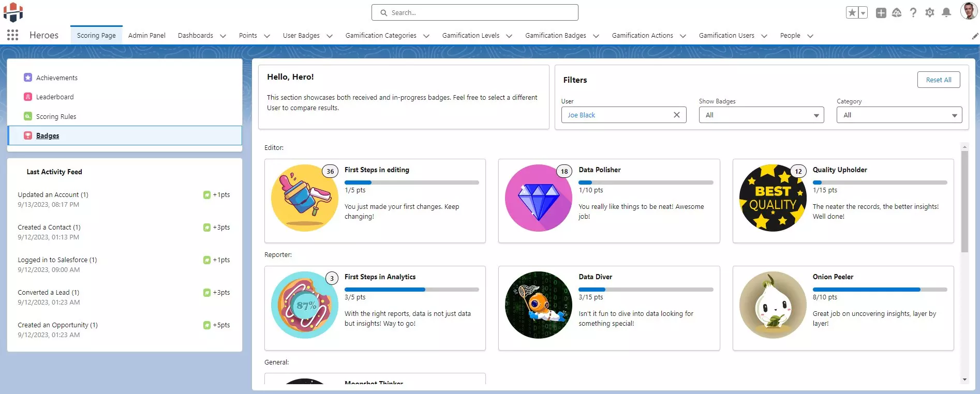Image resolution: width=980 pixels, height=394 pixels.
Task: Click the First Steps in Analytics progress bar
Action: click(x=412, y=290)
